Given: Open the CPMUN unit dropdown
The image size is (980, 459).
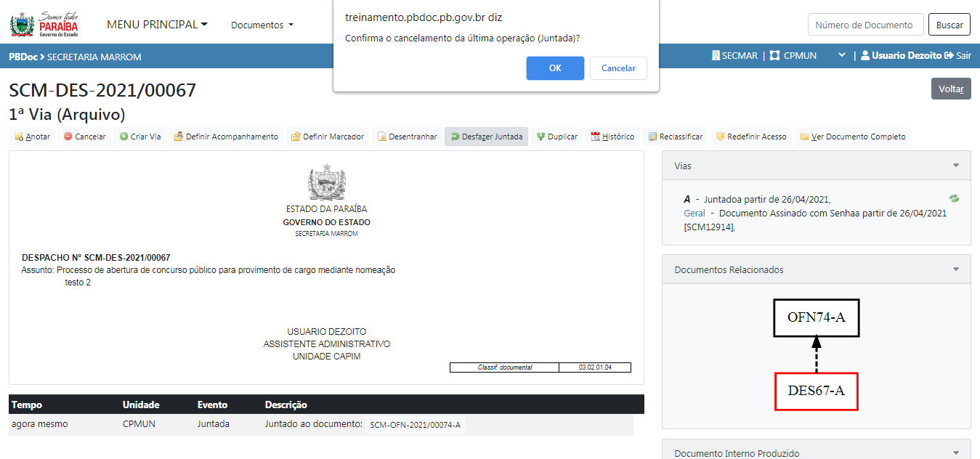Looking at the screenshot, I should click(842, 55).
